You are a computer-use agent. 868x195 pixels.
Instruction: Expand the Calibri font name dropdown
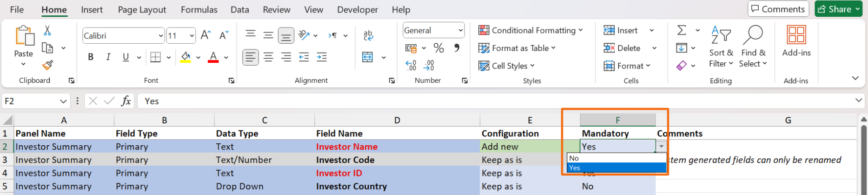point(160,36)
